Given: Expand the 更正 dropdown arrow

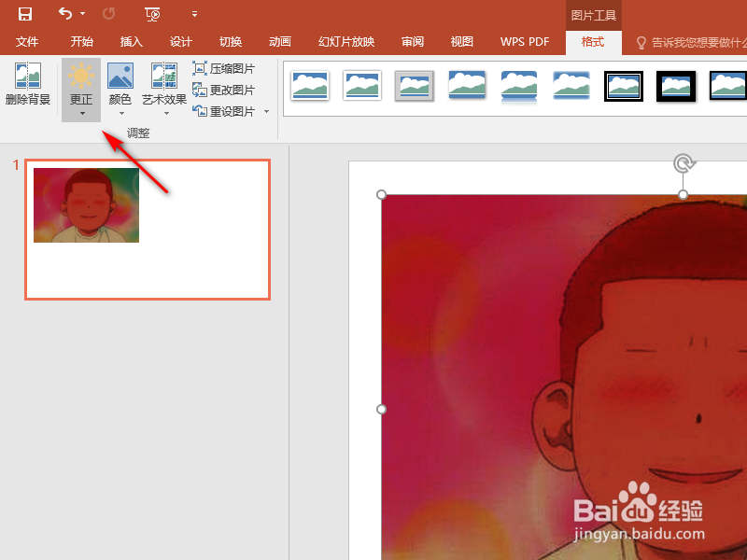Looking at the screenshot, I should pyautogui.click(x=82, y=113).
